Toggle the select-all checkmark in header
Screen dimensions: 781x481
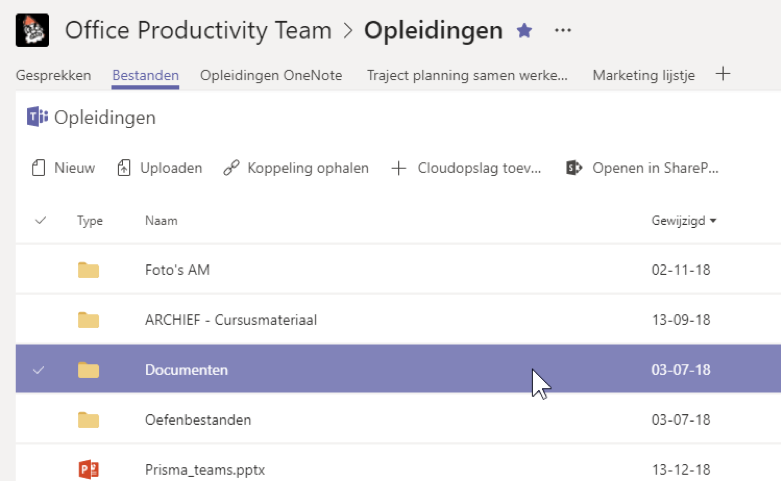40,220
